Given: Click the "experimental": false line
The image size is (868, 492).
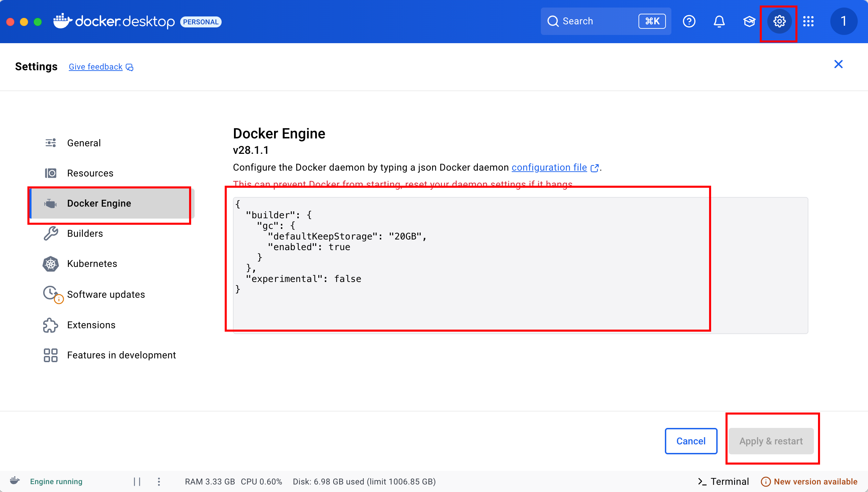Looking at the screenshot, I should pos(303,279).
